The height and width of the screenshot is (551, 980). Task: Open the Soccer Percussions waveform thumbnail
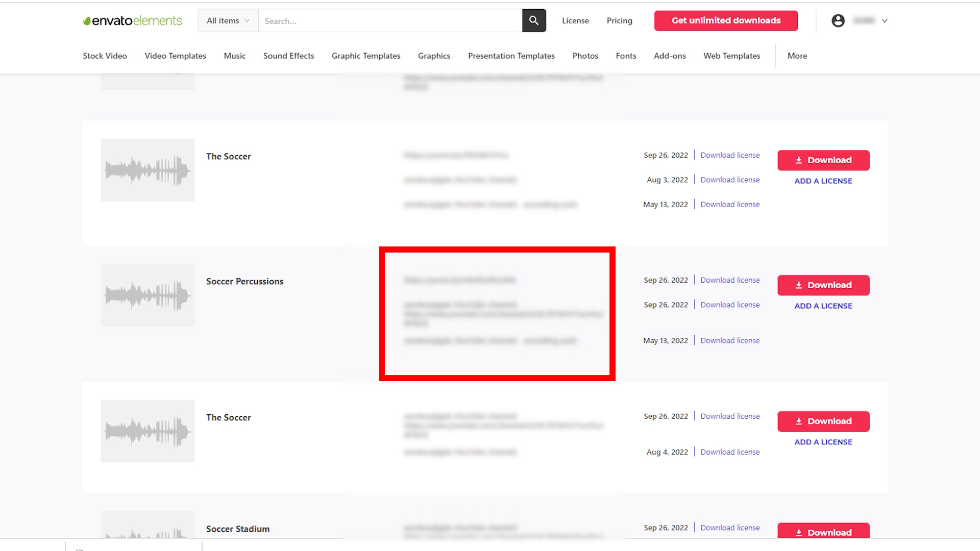[x=148, y=295]
